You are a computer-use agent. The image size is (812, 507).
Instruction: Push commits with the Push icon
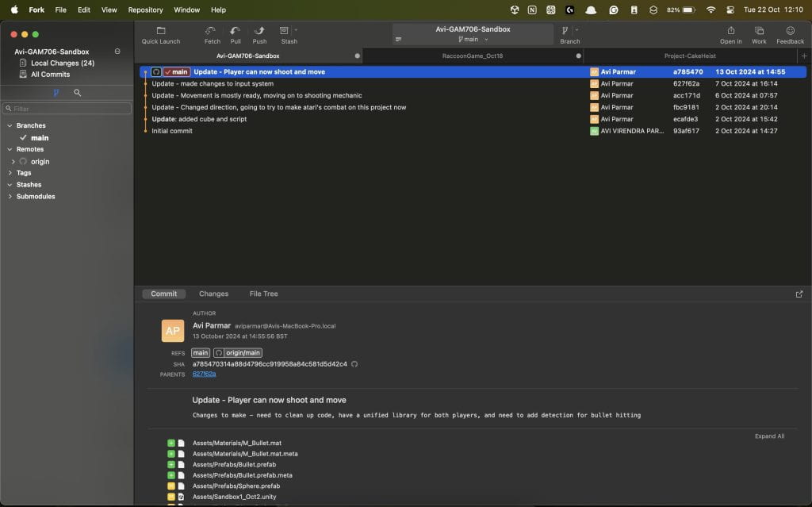(259, 31)
